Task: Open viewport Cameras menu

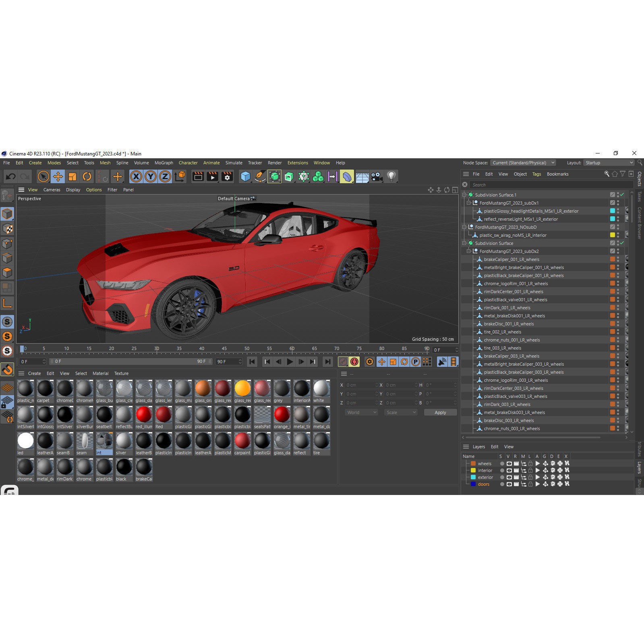Action: pos(52,190)
